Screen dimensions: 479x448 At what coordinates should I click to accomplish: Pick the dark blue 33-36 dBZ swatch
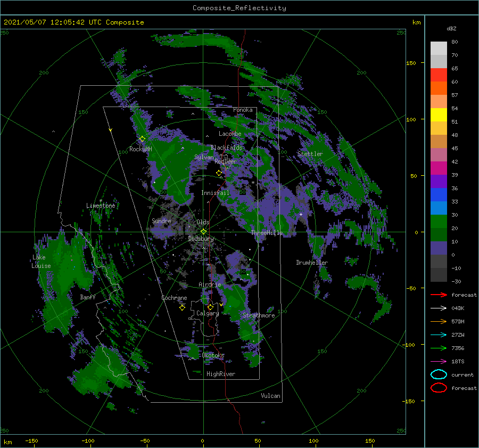click(x=439, y=195)
